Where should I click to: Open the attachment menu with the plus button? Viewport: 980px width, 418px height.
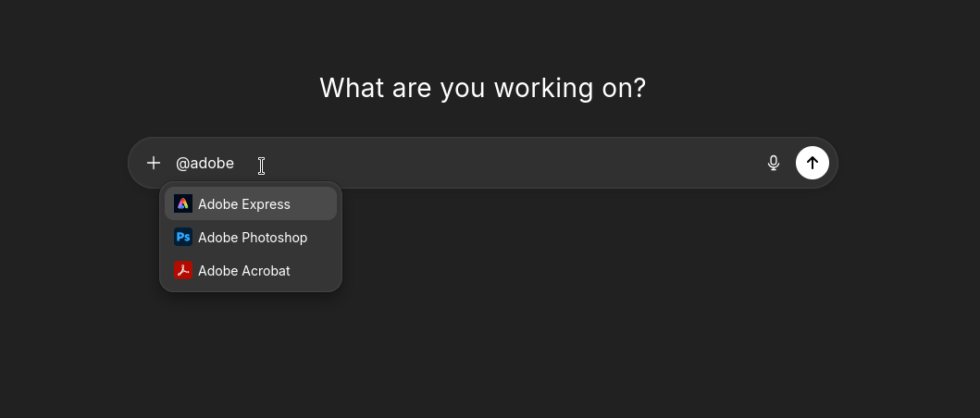point(154,163)
